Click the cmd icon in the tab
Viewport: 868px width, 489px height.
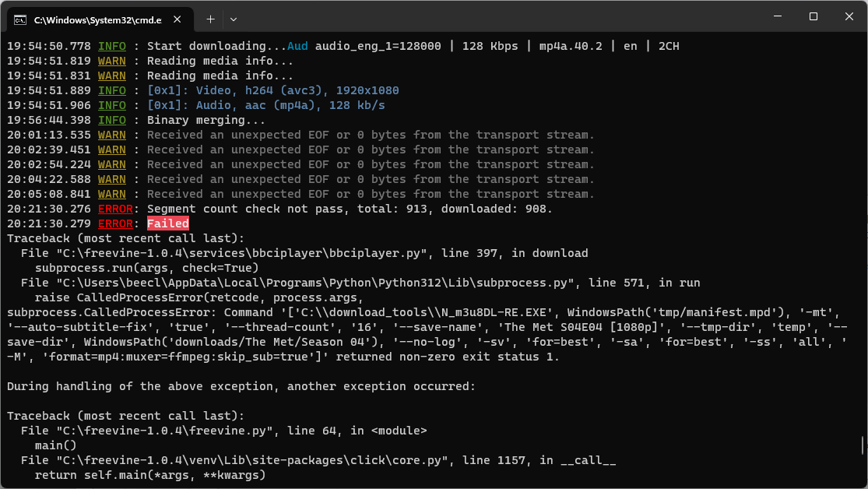[21, 18]
